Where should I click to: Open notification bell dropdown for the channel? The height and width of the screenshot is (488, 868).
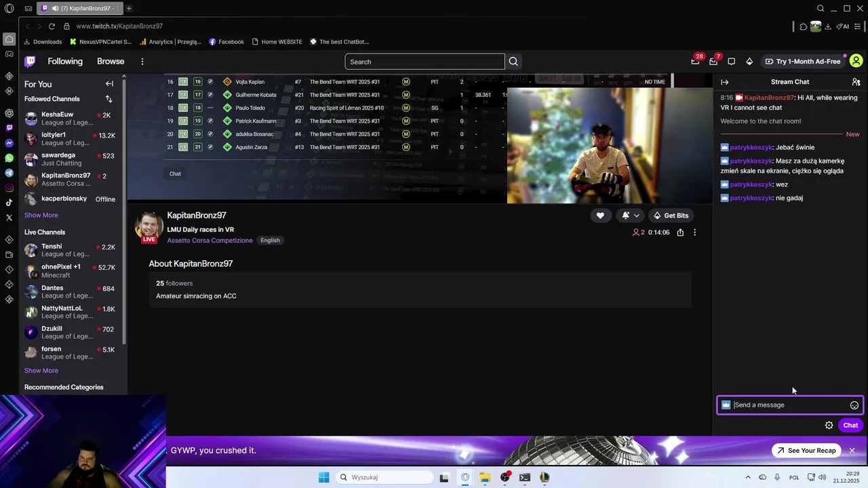click(631, 216)
